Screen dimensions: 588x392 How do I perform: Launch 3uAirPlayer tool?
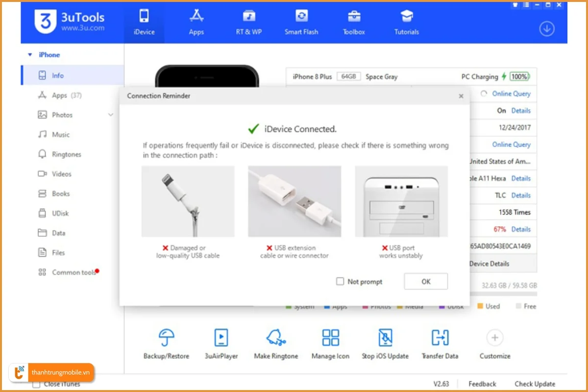(221, 338)
